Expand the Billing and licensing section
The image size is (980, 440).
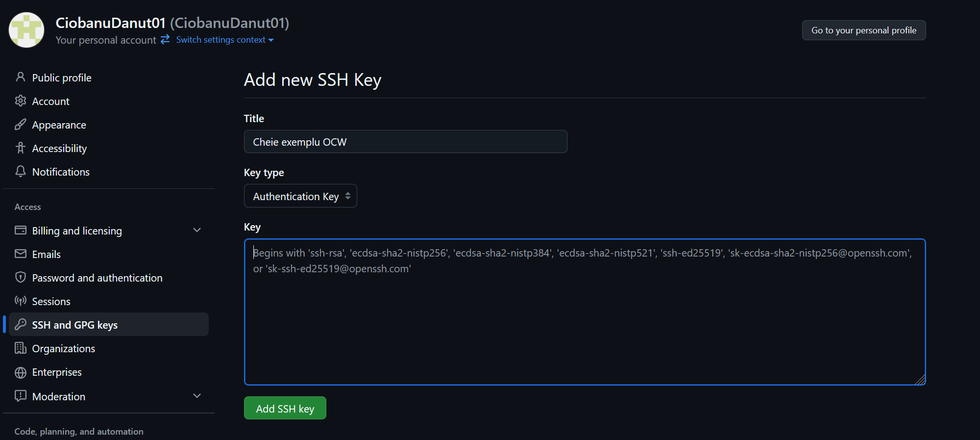click(x=197, y=231)
